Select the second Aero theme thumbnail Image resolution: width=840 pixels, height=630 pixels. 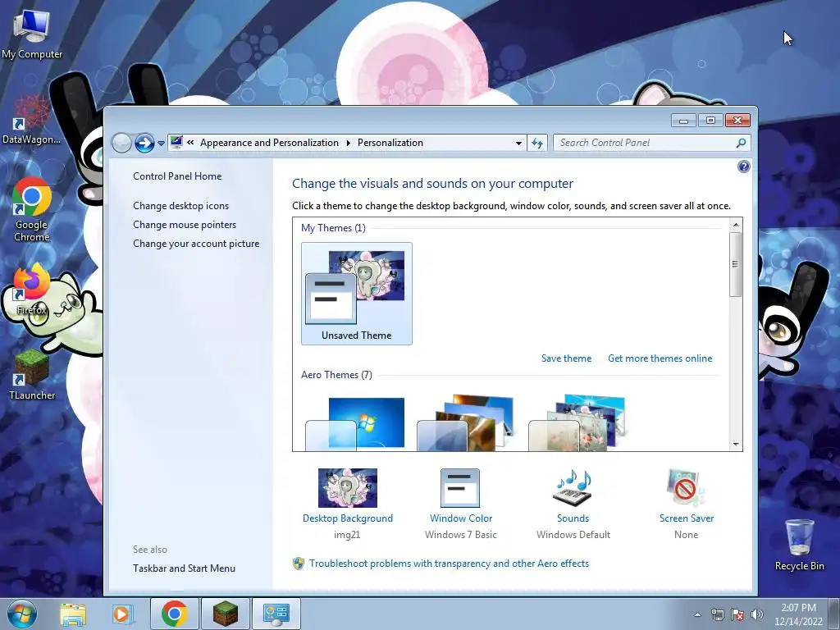point(466,423)
